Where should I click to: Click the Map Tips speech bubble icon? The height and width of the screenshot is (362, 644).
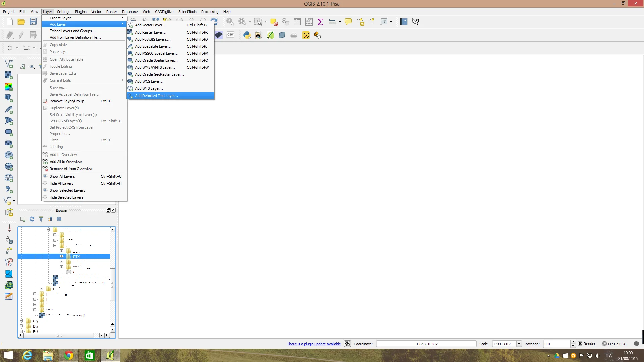348,22
